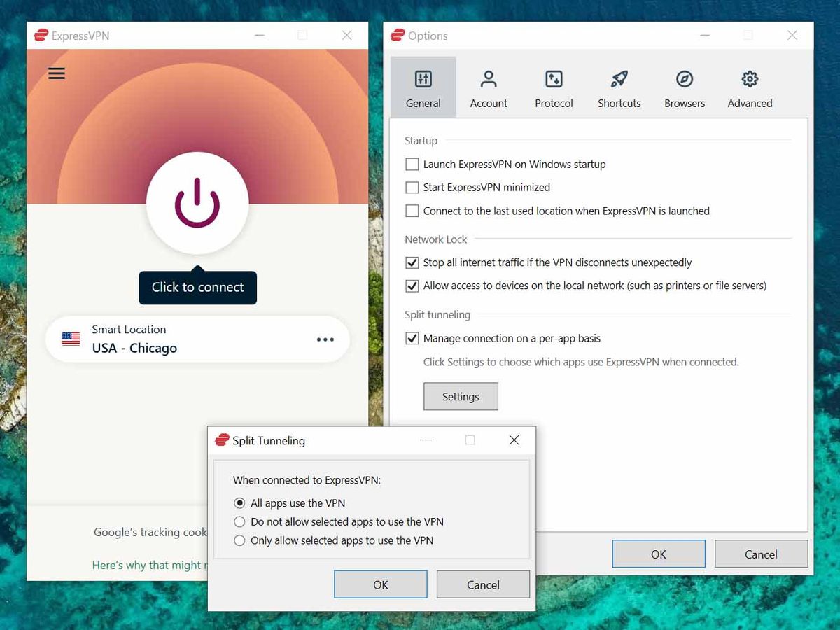This screenshot has width=840, height=630.
Task: Click the Protocol icon in Options
Action: click(554, 80)
